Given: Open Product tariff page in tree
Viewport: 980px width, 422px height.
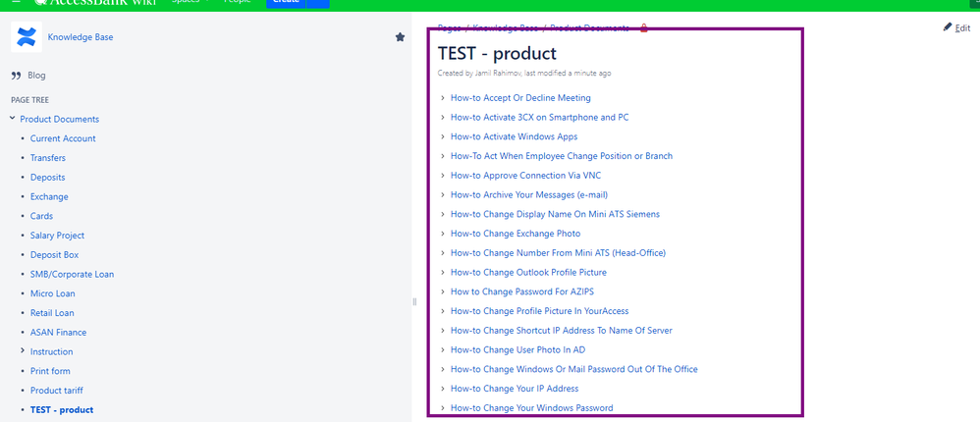Looking at the screenshot, I should pos(56,391).
